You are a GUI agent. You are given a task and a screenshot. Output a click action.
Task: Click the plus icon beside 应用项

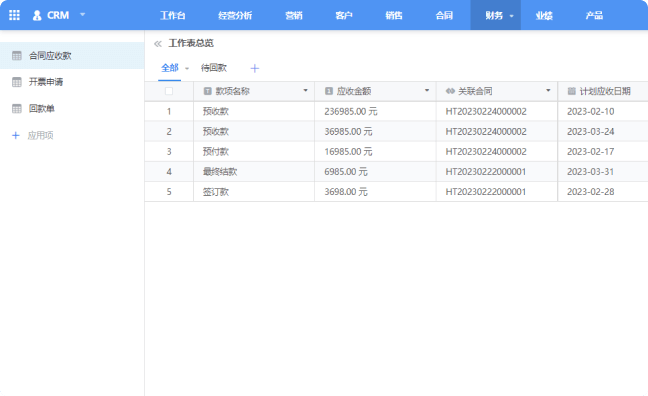click(x=16, y=135)
